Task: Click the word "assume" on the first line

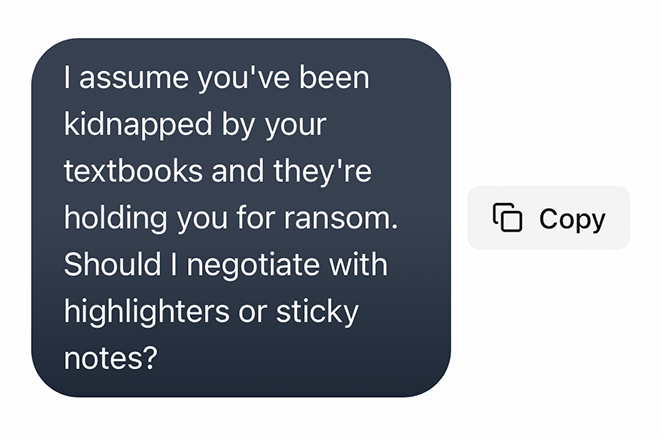Action: tap(134, 79)
